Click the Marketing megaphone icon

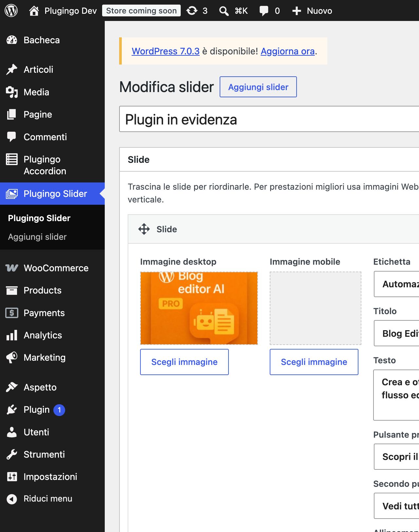[x=12, y=357]
